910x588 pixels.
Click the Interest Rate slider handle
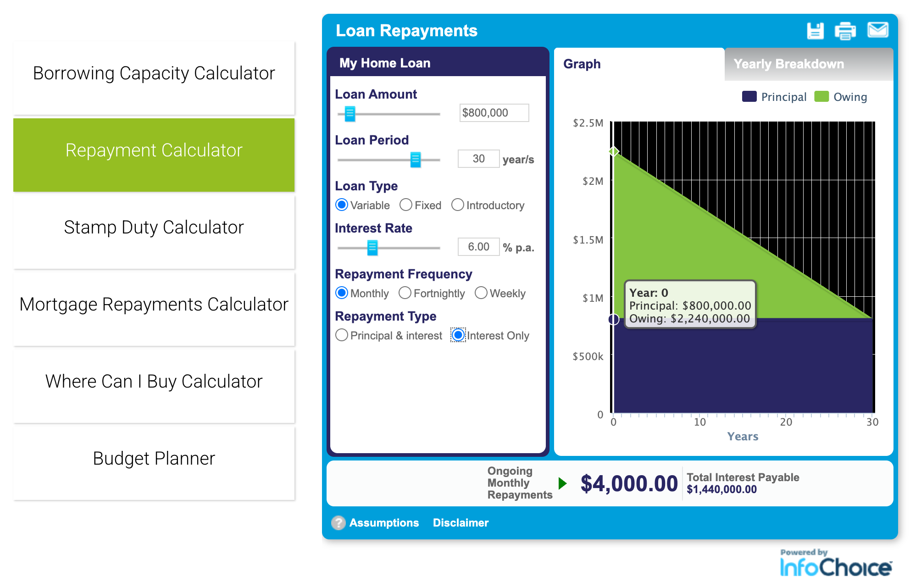point(372,248)
